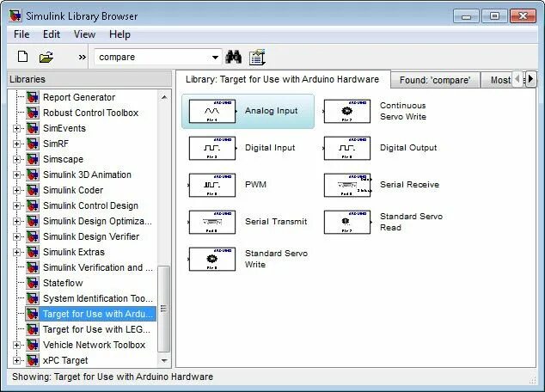Select the Digital Output block icon
The height and width of the screenshot is (392, 545).
coord(347,149)
